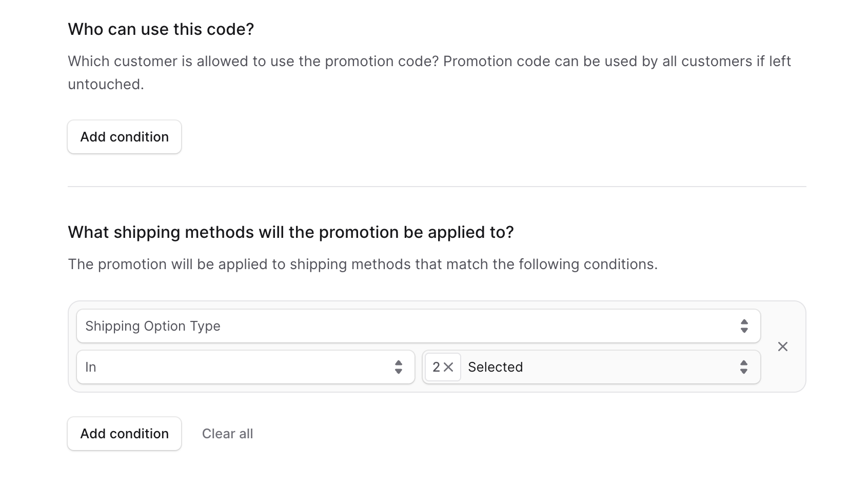868x488 pixels.
Task: Add condition under Who can use this code
Action: pyautogui.click(x=124, y=137)
